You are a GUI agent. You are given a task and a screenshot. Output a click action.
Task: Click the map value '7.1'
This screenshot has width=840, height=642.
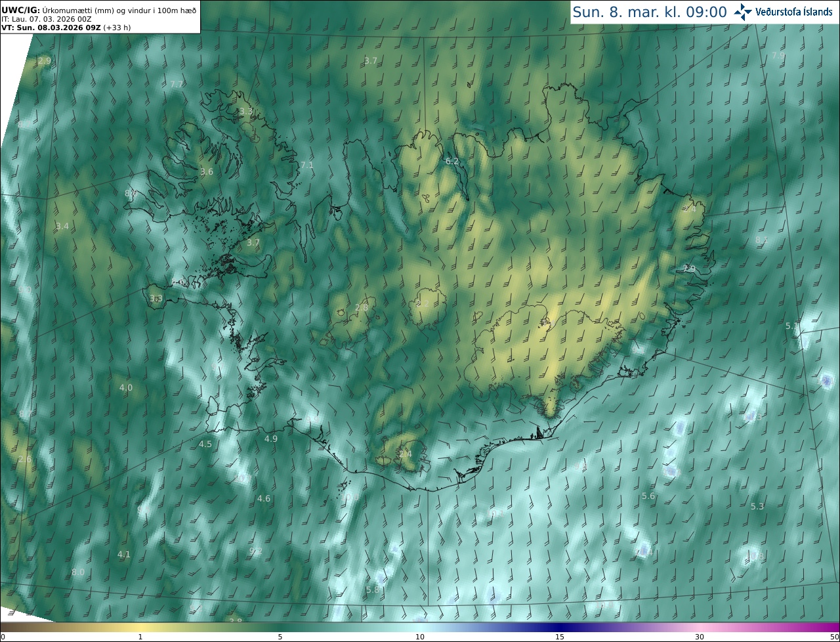(x=306, y=165)
